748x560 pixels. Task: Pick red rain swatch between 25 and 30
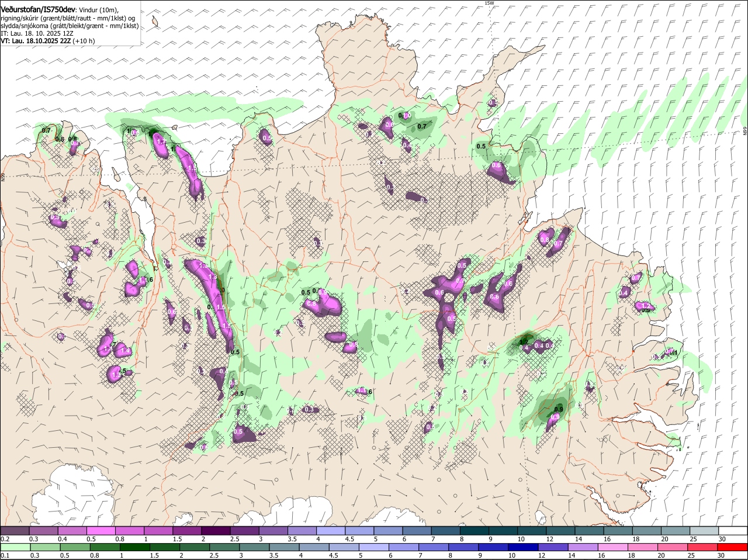coord(703,547)
